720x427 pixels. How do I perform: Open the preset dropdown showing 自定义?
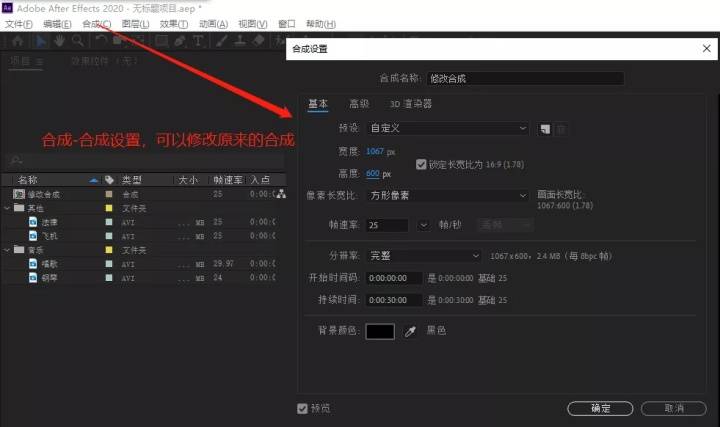(x=448, y=128)
